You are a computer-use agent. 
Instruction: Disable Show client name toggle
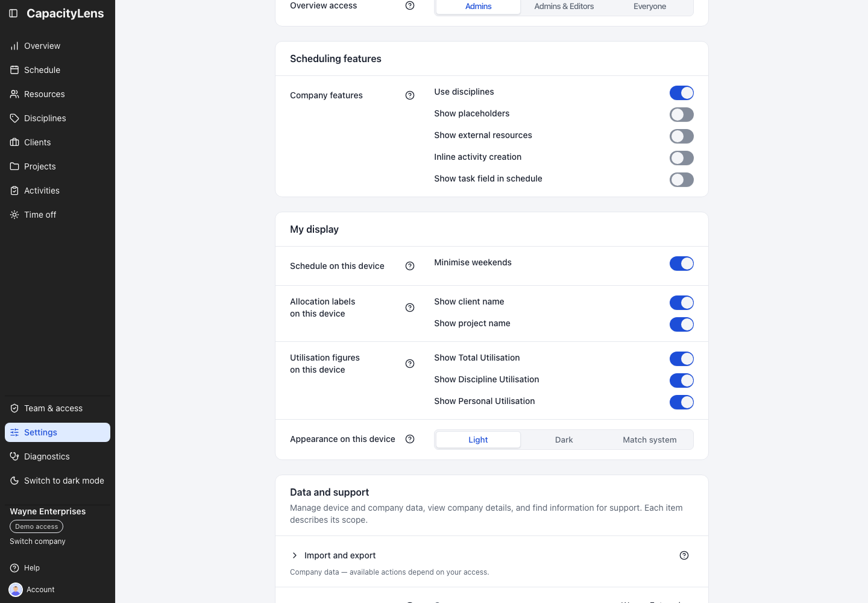[x=682, y=303]
